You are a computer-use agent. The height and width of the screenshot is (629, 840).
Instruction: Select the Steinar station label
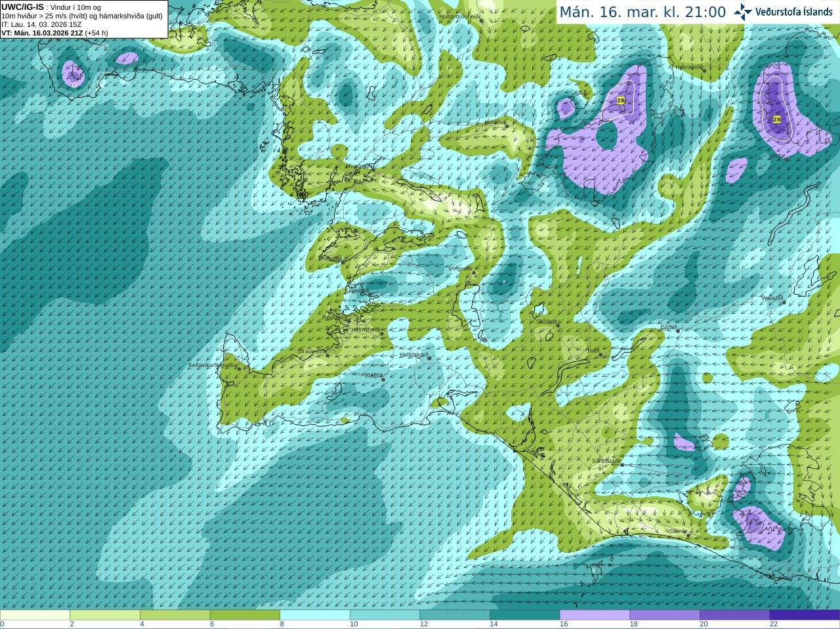[x=677, y=531]
